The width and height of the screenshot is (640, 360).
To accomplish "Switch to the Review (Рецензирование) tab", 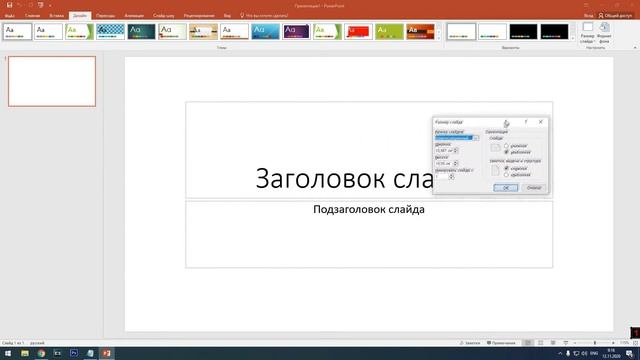I will (x=199, y=16).
